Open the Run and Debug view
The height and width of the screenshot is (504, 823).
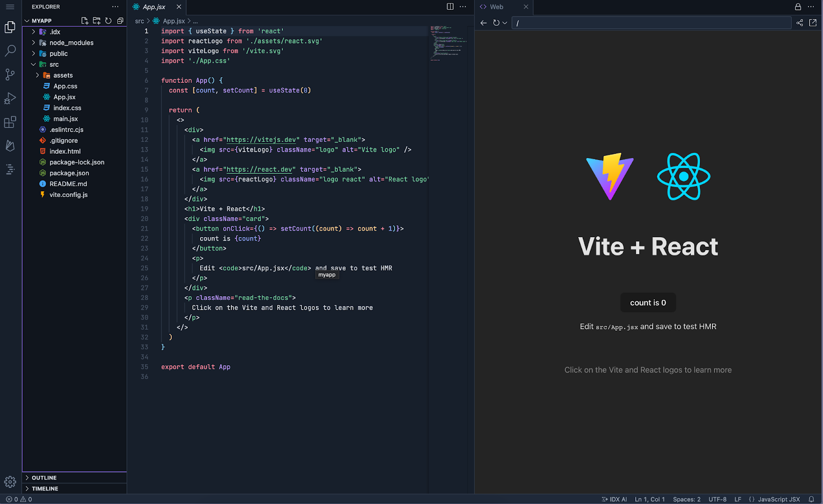[x=10, y=98]
